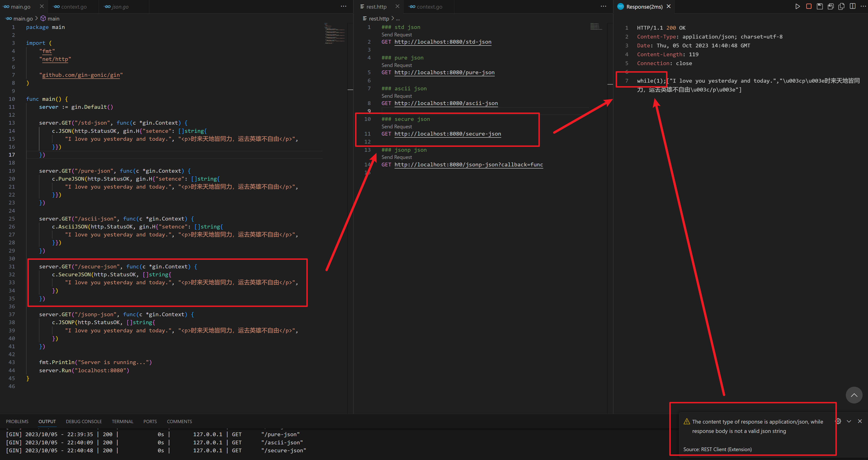
Task: Save the full response with the disk icon
Action: tap(820, 6)
